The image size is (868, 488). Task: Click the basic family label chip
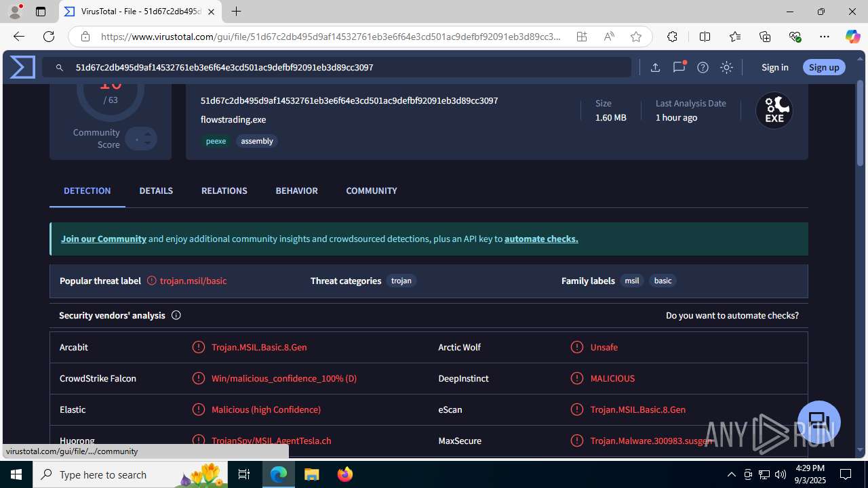pyautogui.click(x=663, y=281)
